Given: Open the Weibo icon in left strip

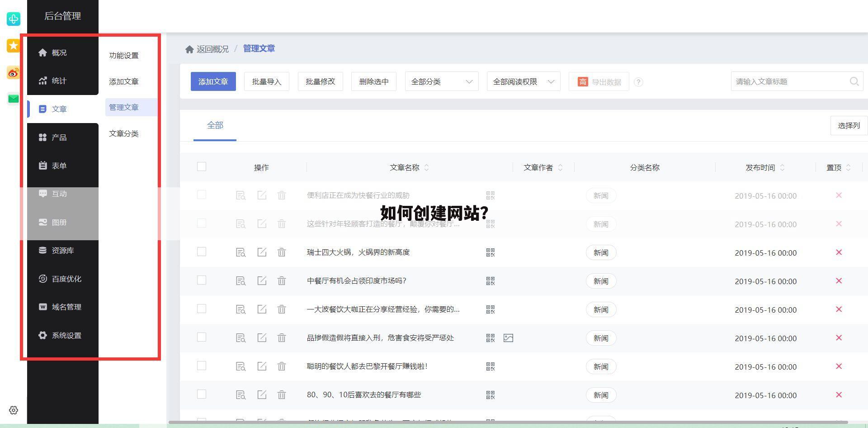Looking at the screenshot, I should [x=13, y=72].
